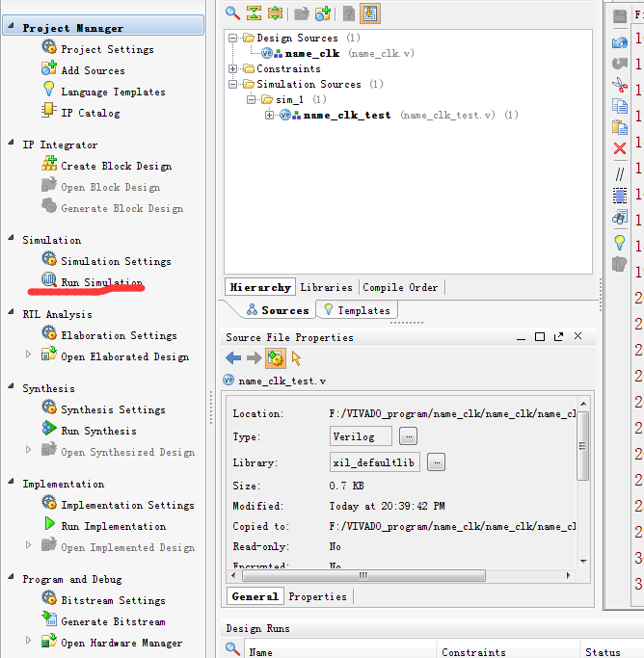
Task: Click the Add Sources icon
Action: click(x=49, y=68)
